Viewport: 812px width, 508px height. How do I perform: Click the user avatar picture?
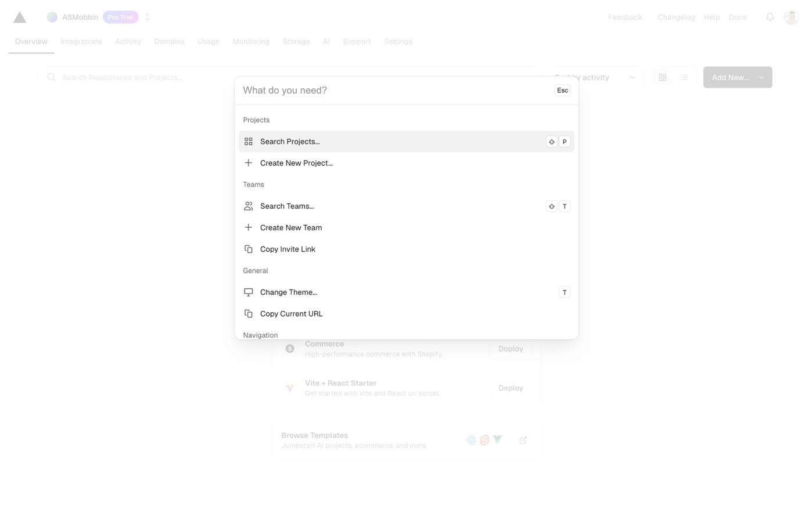pos(791,17)
